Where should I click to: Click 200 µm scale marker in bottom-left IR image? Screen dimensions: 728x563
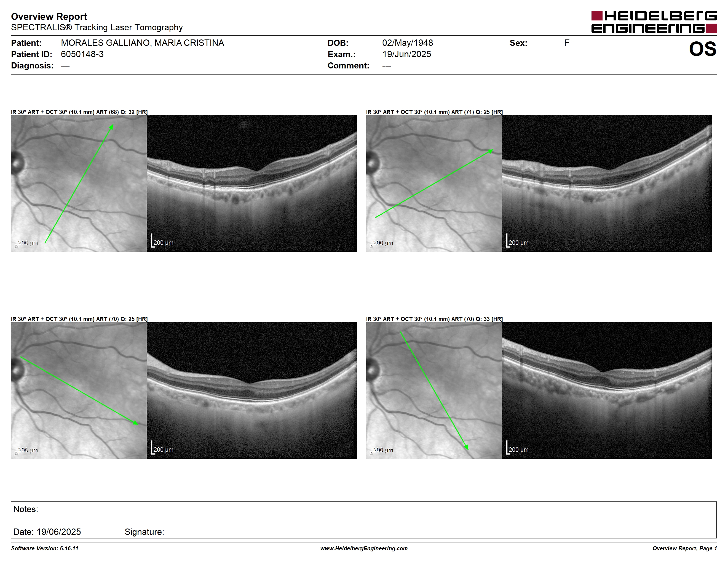[x=27, y=451]
